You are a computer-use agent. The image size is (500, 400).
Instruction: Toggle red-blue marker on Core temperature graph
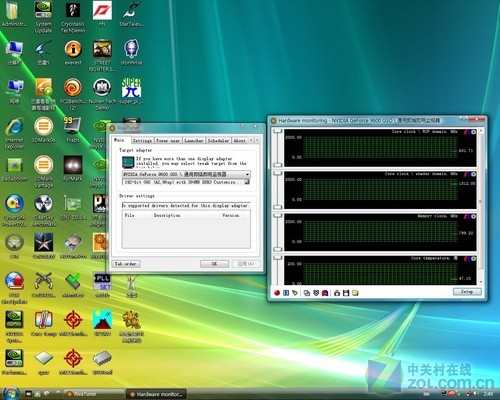[x=467, y=258]
